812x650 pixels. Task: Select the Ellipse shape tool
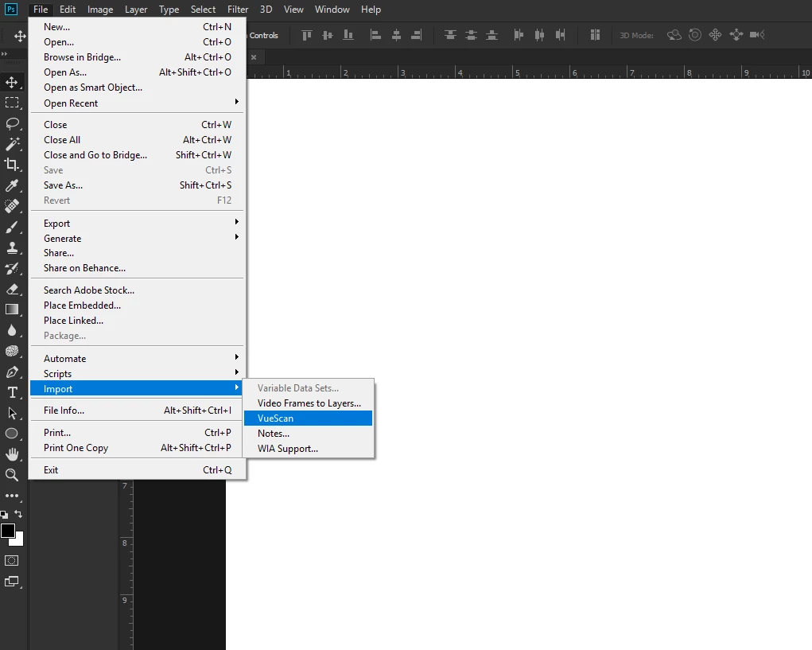pos(11,434)
